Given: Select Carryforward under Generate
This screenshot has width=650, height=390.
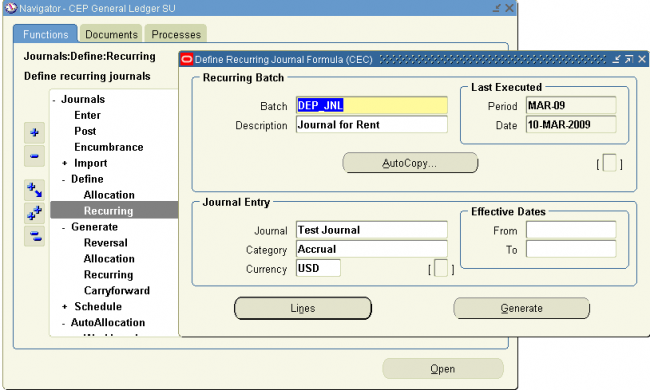Looking at the screenshot, I should pyautogui.click(x=117, y=291).
